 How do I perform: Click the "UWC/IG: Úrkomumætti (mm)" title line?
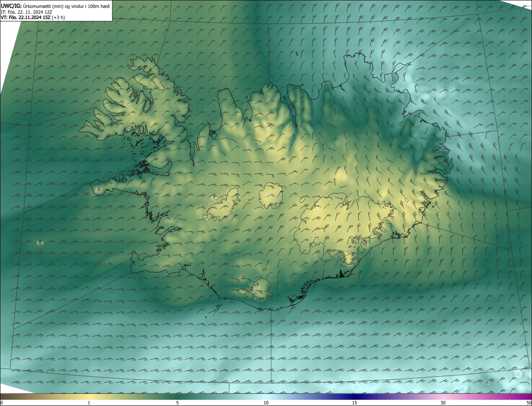pyautogui.click(x=55, y=5)
